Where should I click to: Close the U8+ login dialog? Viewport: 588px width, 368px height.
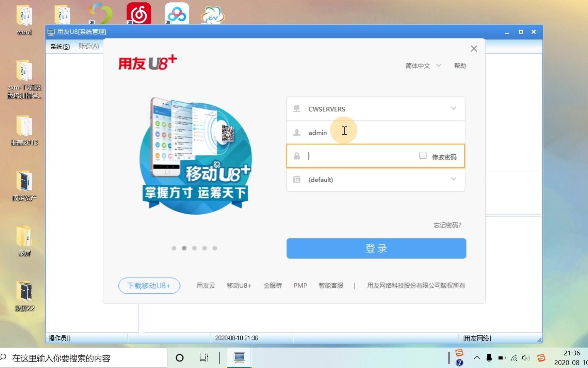pos(474,49)
